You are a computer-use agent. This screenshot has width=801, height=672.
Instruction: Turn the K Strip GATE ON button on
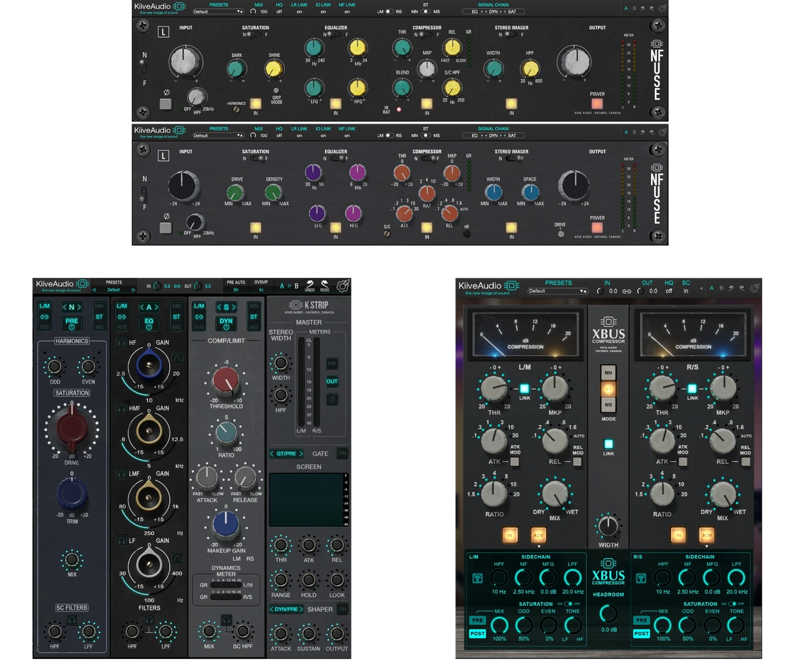point(342,453)
